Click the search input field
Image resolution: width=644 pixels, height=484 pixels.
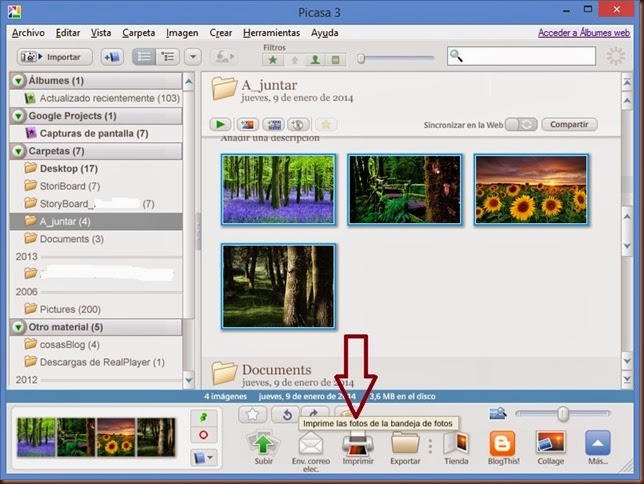521,56
